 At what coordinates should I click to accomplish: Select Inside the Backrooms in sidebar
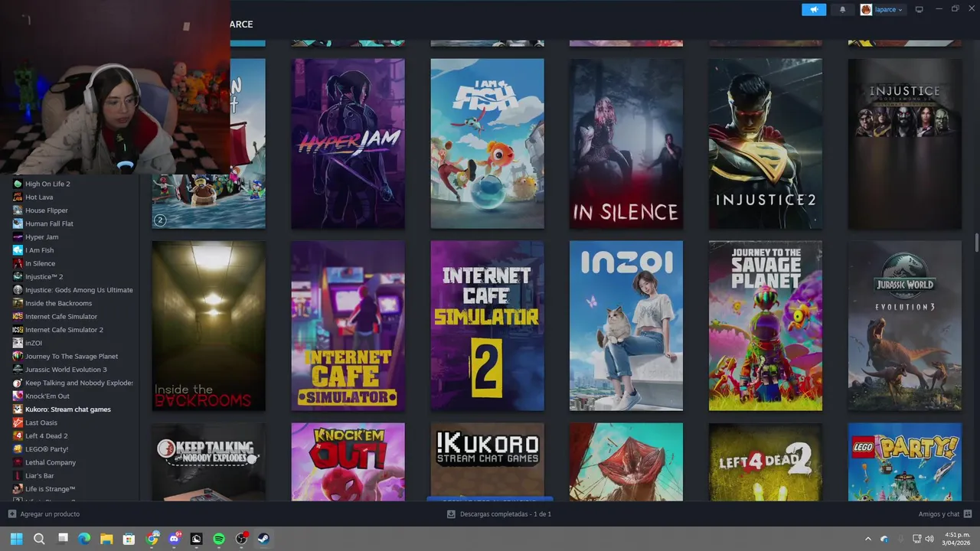point(58,303)
